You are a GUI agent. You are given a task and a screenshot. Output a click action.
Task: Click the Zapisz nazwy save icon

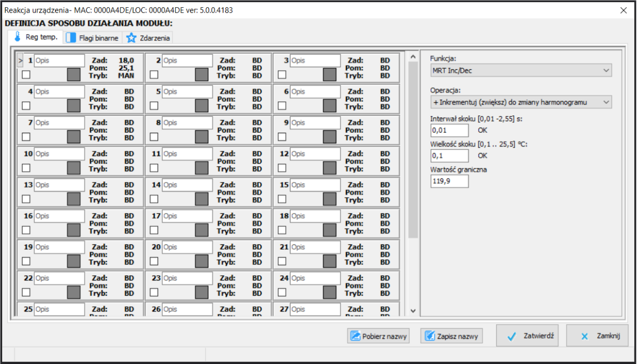[430, 336]
